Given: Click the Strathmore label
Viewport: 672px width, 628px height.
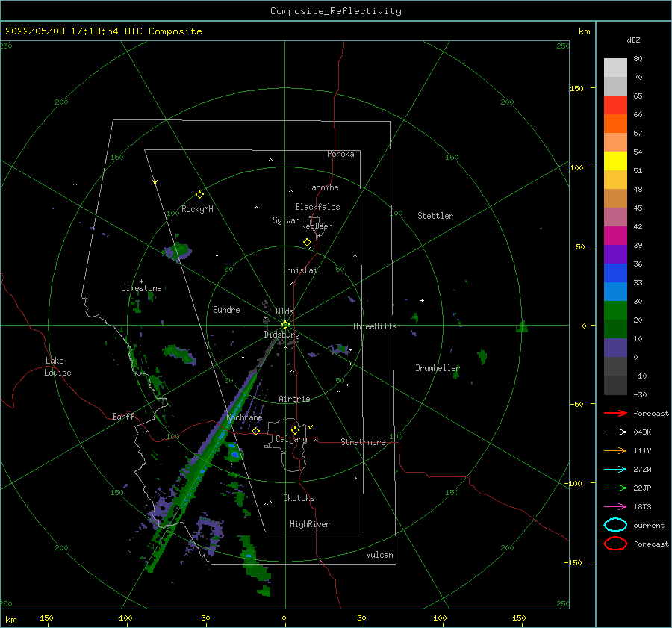Looking at the screenshot, I should click(363, 442).
